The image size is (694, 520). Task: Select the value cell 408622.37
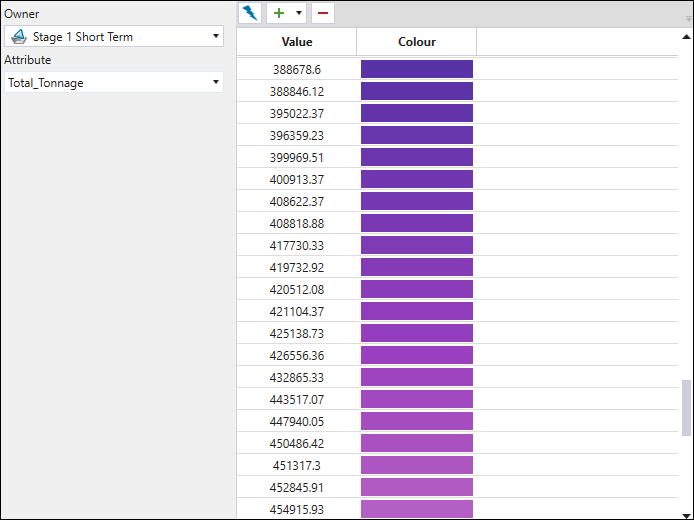click(x=297, y=201)
